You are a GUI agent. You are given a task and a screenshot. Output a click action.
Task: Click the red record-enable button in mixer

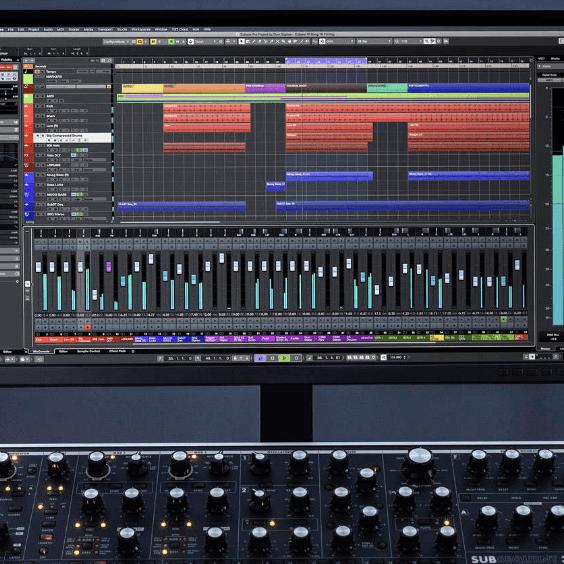[x=87, y=327]
